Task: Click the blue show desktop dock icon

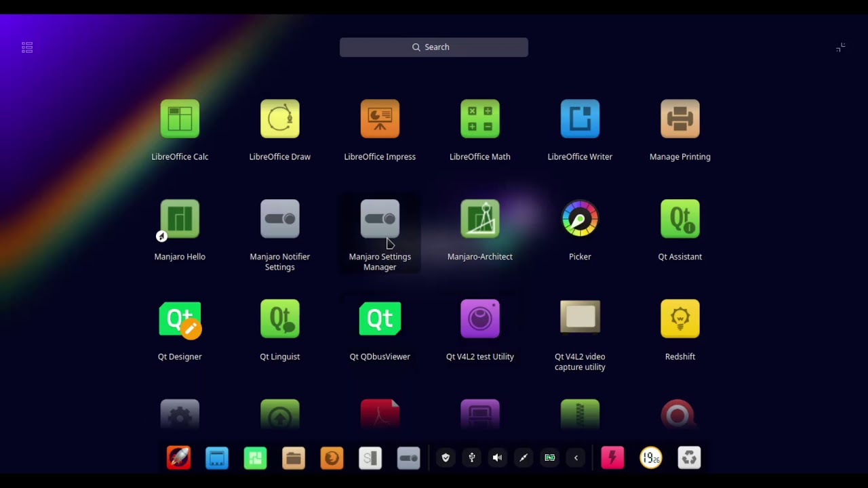Action: click(217, 457)
